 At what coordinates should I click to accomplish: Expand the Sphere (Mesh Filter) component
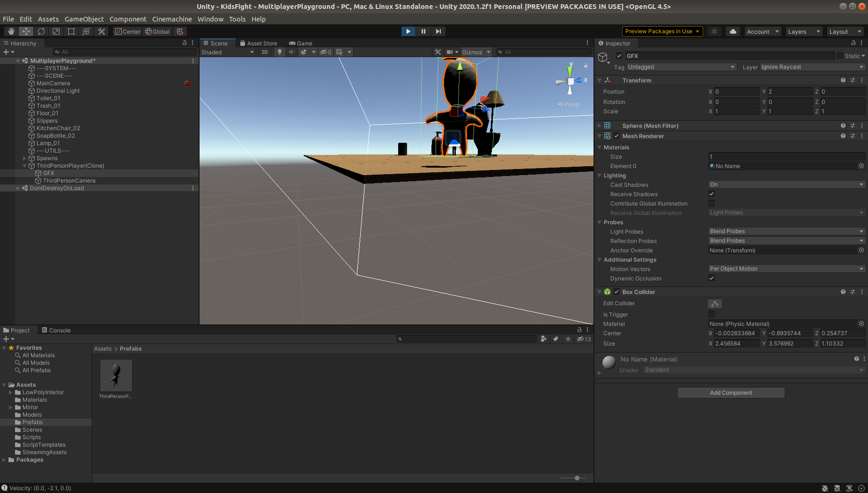pos(600,125)
